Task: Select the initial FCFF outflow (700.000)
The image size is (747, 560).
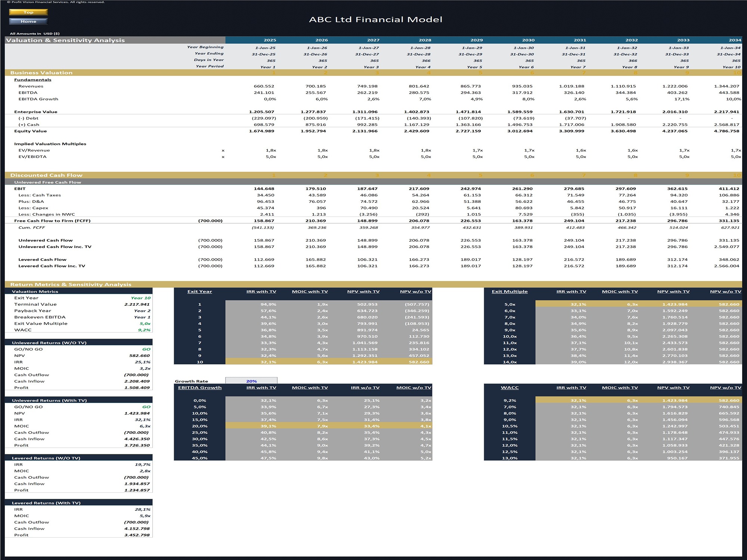Action: click(x=210, y=221)
